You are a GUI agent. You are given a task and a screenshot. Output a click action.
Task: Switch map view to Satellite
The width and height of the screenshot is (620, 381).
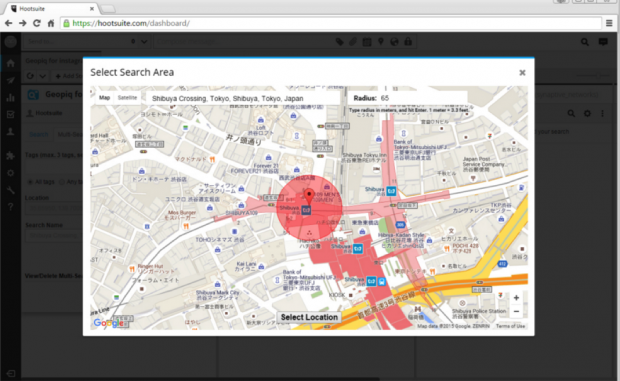127,98
